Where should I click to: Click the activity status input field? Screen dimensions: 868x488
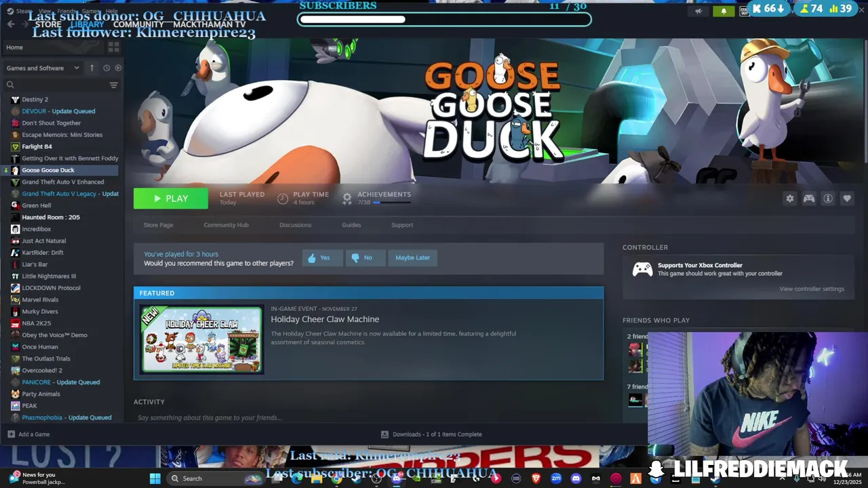coord(368,418)
